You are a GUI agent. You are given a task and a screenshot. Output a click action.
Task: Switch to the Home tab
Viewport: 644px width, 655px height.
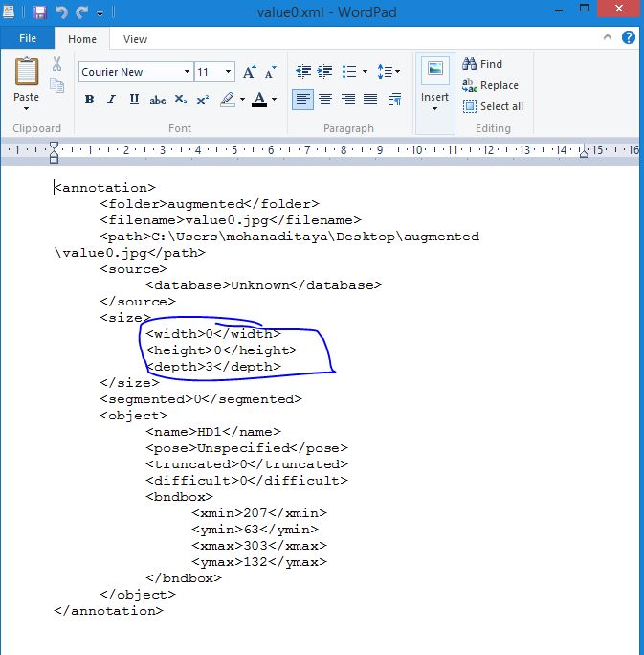(x=82, y=39)
